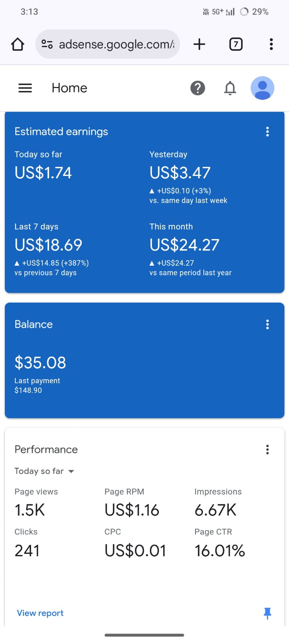Open notifications bell
This screenshot has height=644, width=289.
pos(230,88)
